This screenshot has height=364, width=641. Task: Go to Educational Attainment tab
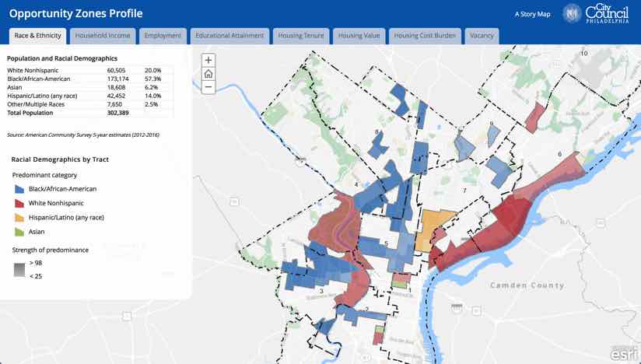point(229,36)
